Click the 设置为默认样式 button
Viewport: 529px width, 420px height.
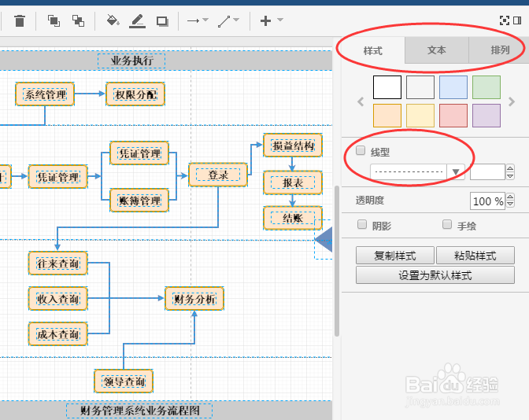click(435, 275)
